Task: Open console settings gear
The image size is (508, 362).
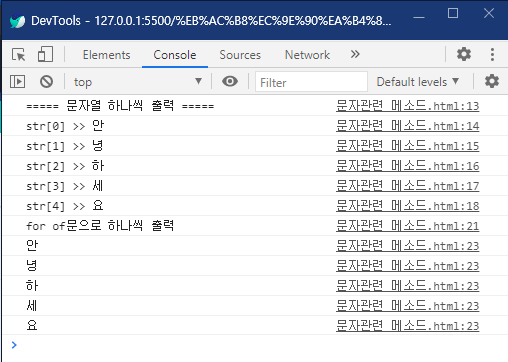Action: pyautogui.click(x=492, y=81)
